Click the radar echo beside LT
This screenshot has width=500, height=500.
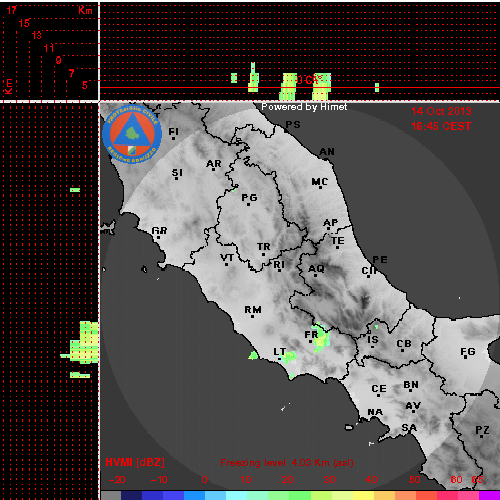(x=288, y=357)
